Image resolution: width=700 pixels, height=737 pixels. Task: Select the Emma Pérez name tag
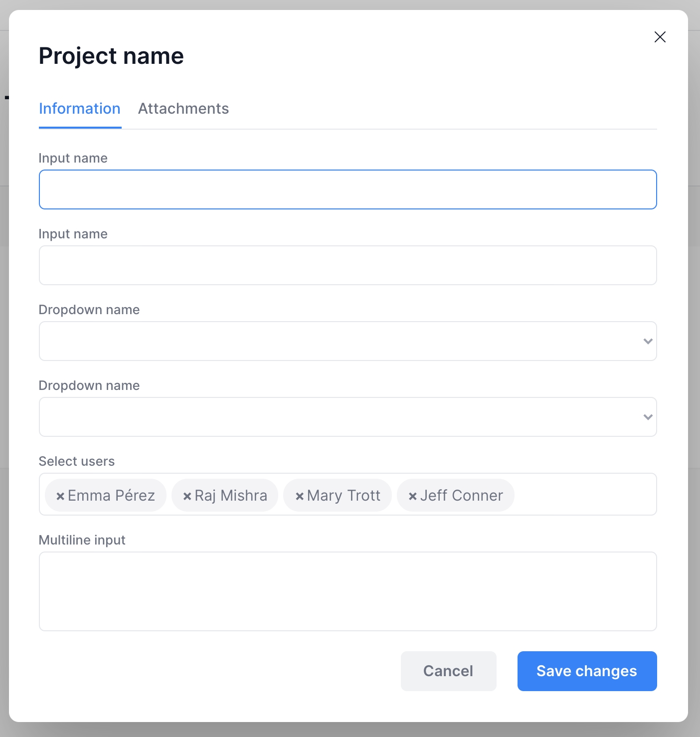coord(111,496)
